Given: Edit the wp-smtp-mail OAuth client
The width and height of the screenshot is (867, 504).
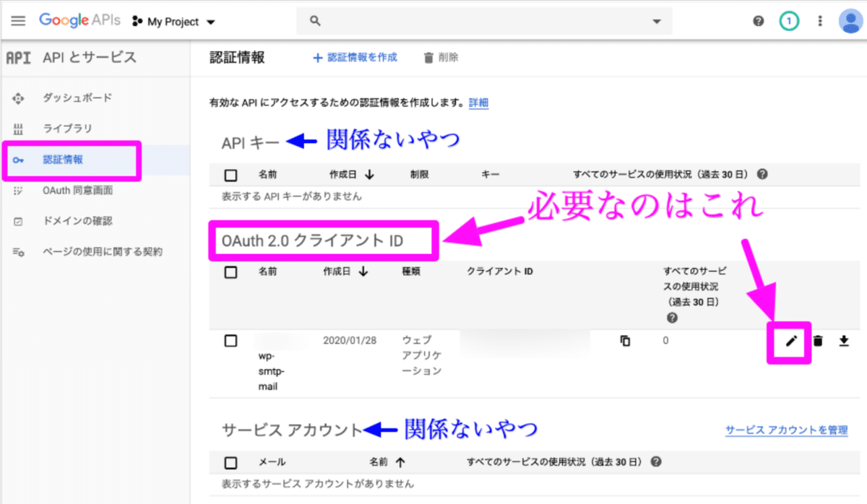Looking at the screenshot, I should (x=792, y=340).
